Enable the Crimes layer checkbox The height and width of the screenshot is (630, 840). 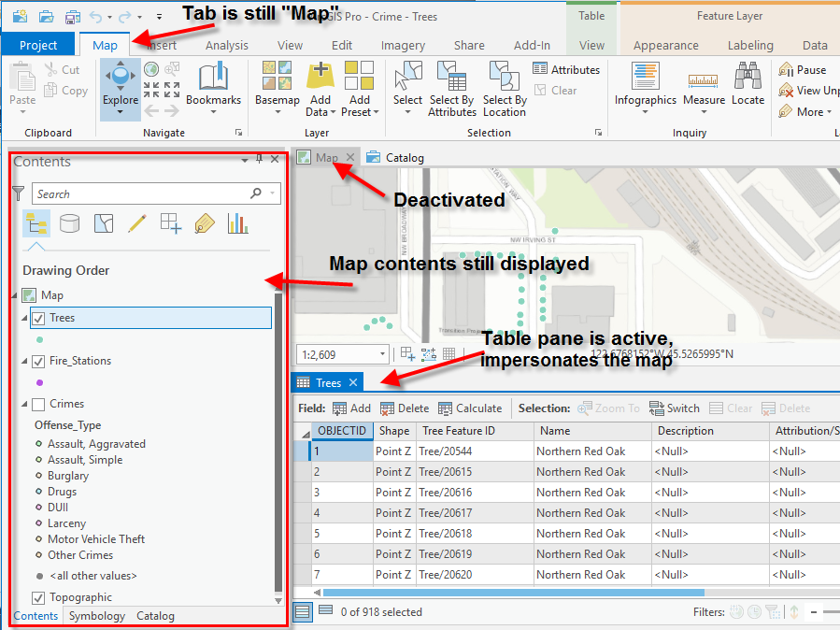point(38,404)
